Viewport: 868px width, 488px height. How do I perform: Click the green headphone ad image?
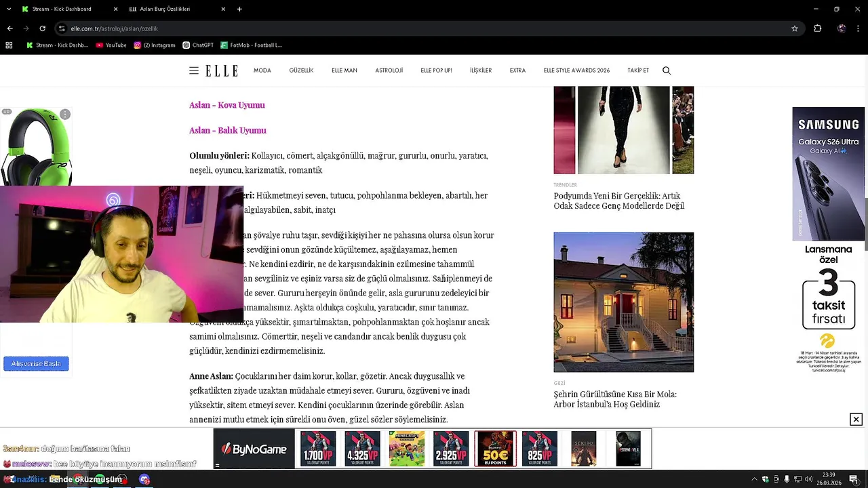pyautogui.click(x=36, y=146)
